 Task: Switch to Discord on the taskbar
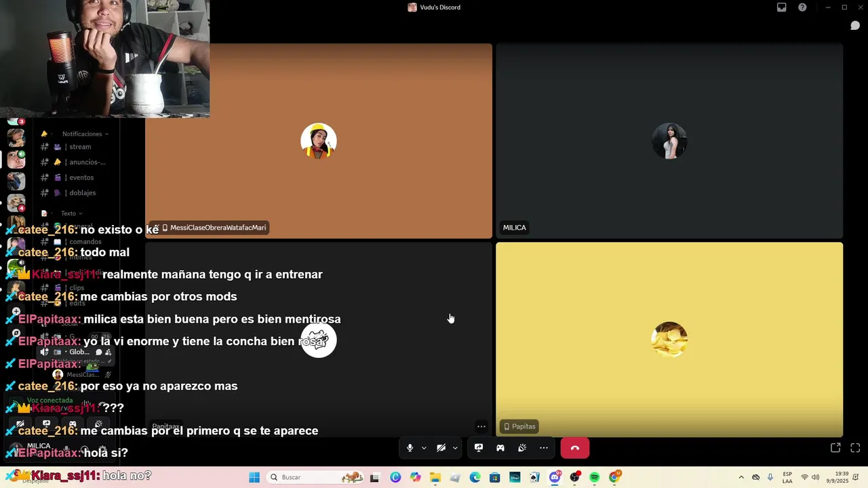tap(555, 477)
